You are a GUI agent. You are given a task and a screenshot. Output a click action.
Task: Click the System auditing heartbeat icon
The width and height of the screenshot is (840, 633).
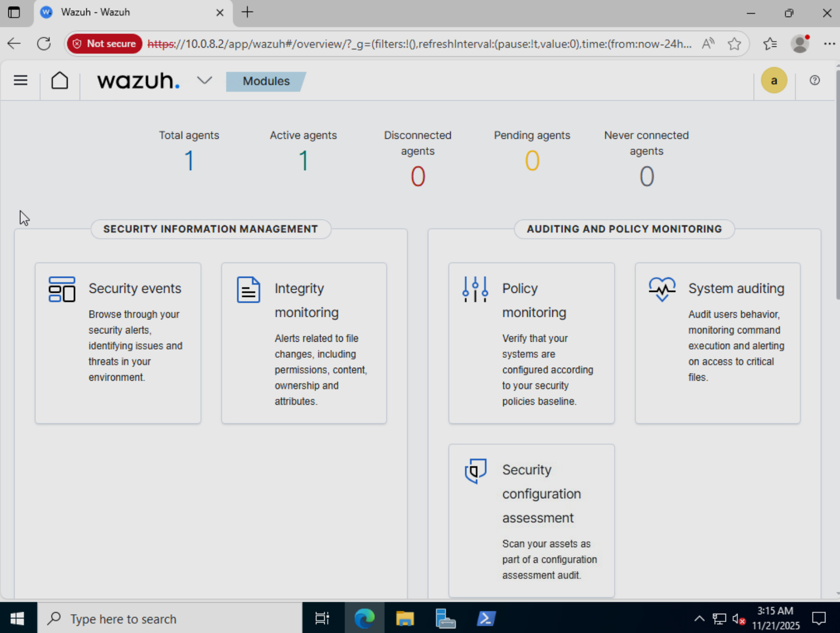662,289
